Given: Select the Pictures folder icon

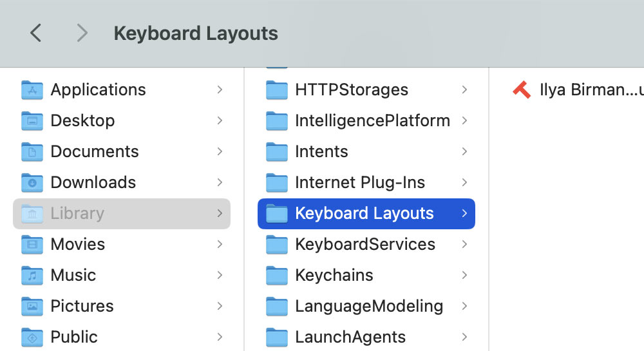Looking at the screenshot, I should [x=32, y=306].
